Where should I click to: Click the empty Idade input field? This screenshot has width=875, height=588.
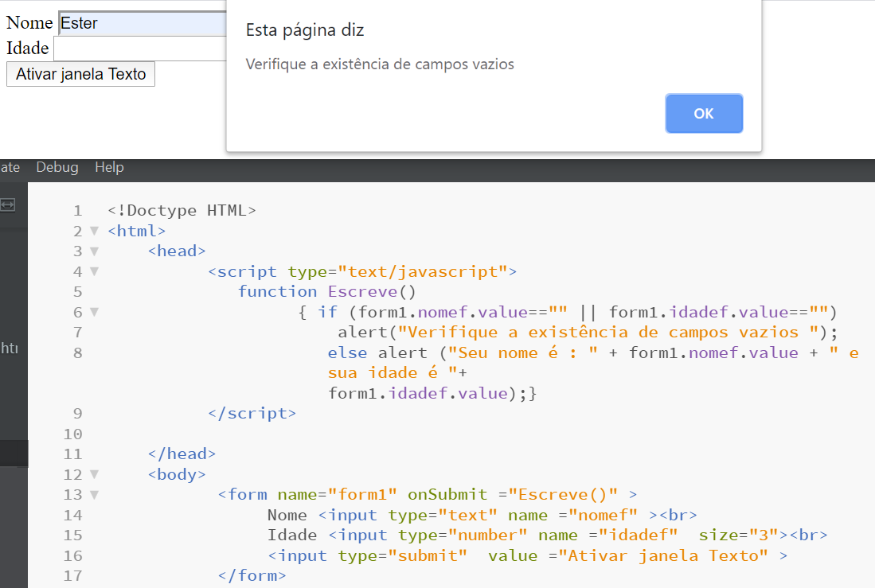click(x=119, y=48)
